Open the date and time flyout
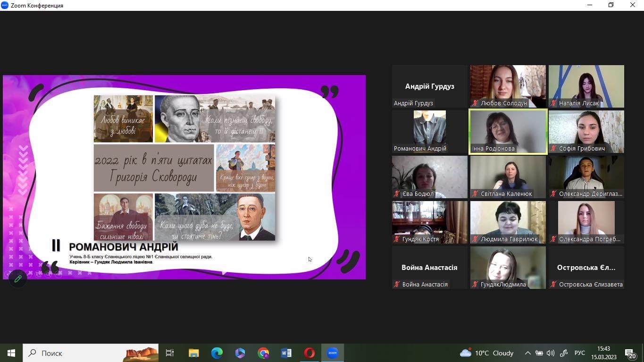 [x=603, y=353]
